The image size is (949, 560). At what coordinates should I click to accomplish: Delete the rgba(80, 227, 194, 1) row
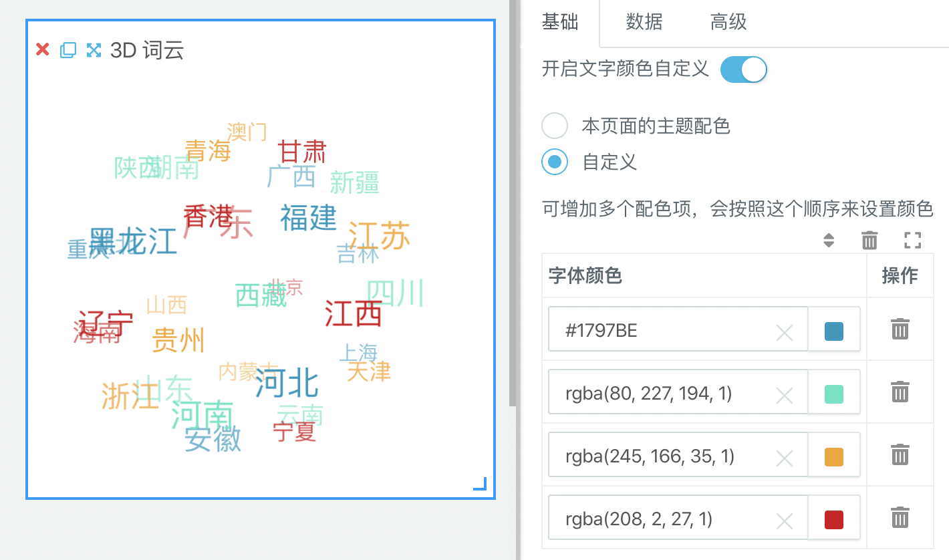coord(900,392)
